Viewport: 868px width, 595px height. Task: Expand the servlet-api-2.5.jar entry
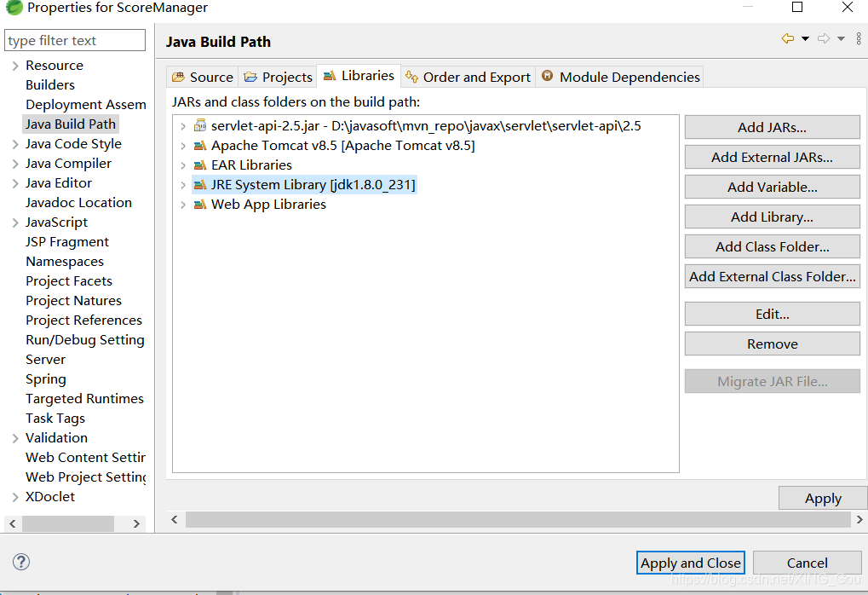point(182,126)
